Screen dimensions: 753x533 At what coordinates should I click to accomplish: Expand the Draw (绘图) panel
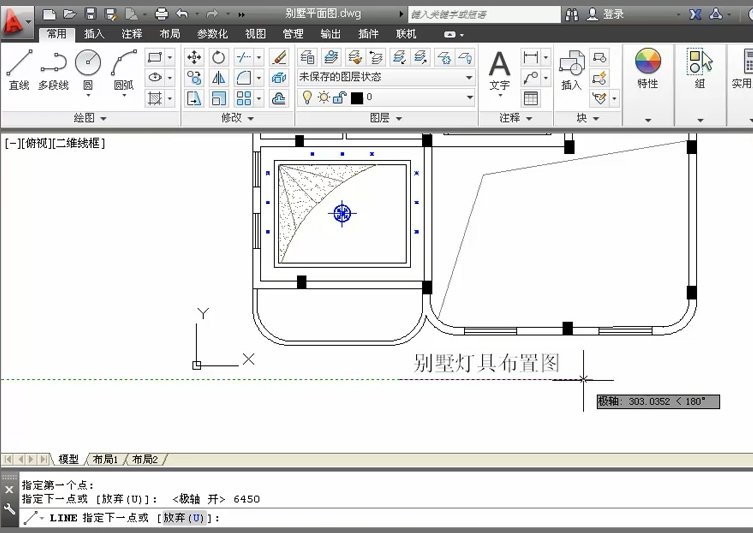90,118
